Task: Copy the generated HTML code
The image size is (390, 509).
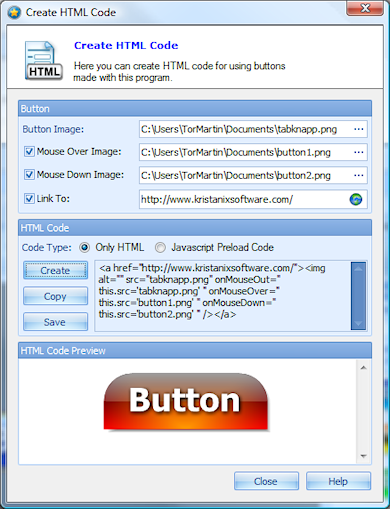Action: (x=55, y=296)
